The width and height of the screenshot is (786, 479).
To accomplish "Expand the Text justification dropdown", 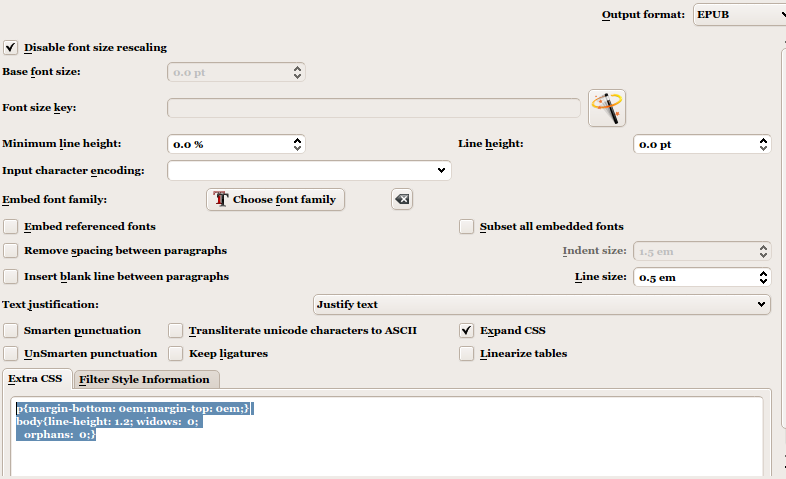I will [541, 304].
